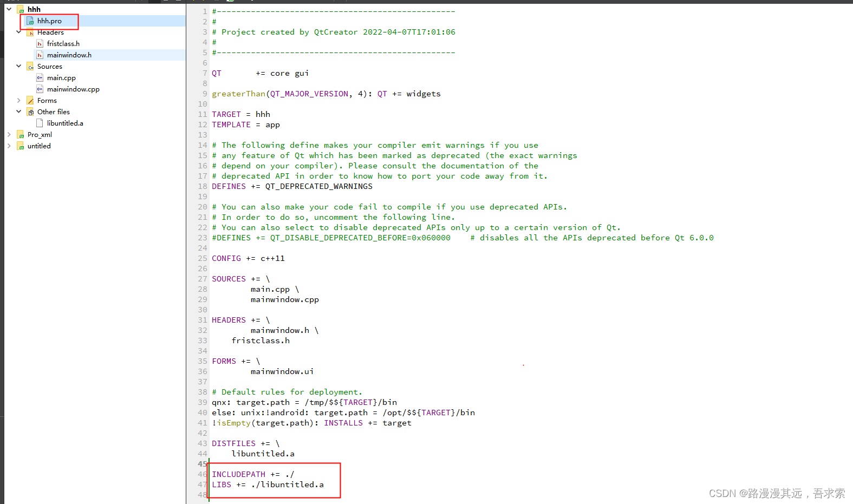Click line number 11 in the gutter
Image resolution: width=853 pixels, height=504 pixels.
coord(203,114)
